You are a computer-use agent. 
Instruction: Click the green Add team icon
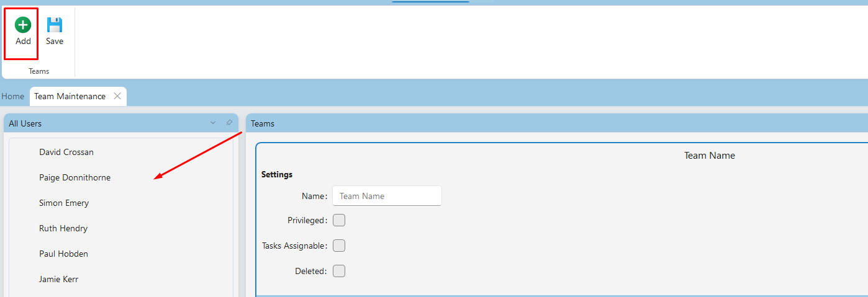[x=23, y=25]
